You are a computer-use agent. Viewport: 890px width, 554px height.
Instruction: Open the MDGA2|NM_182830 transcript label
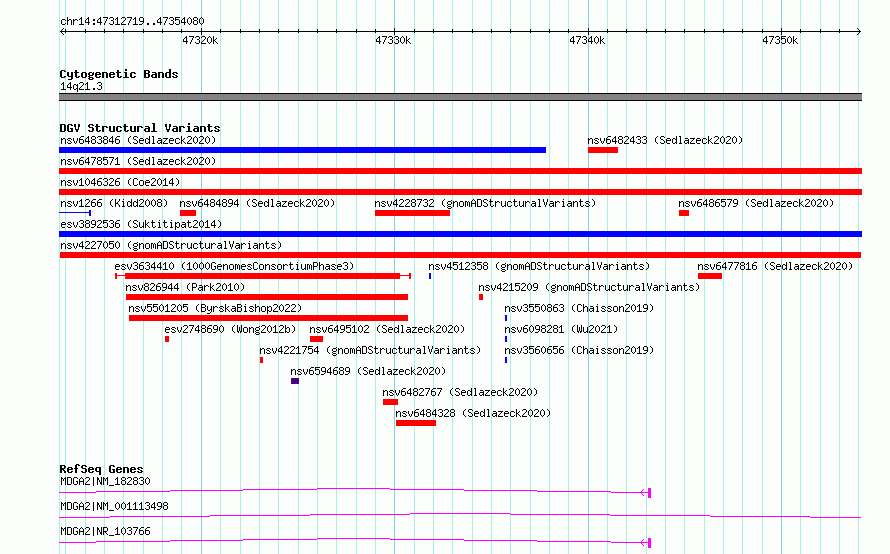105,481
